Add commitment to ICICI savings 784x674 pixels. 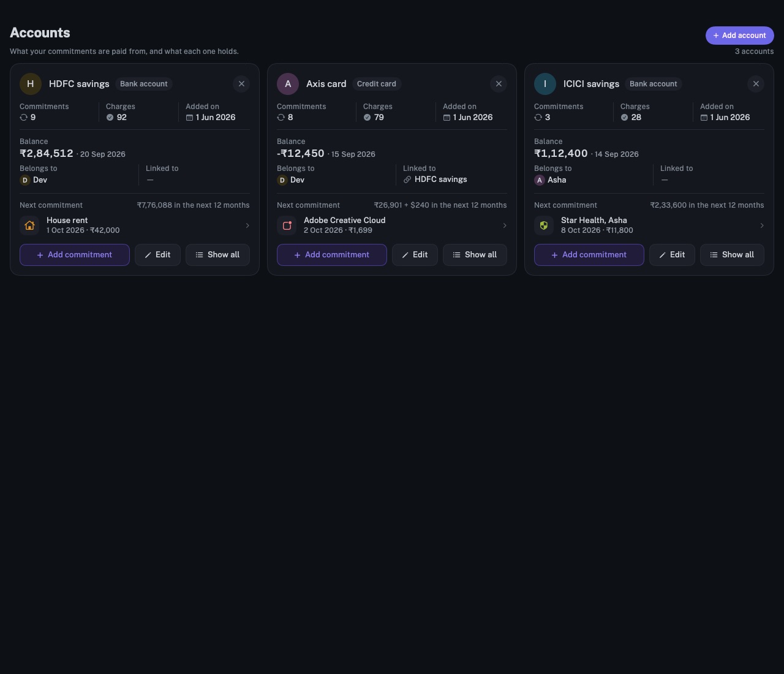589,255
